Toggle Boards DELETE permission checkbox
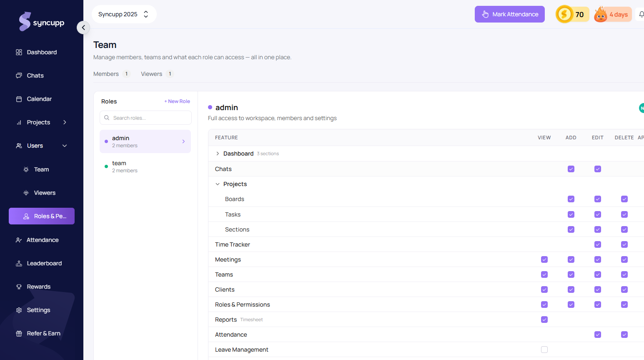 pos(624,199)
